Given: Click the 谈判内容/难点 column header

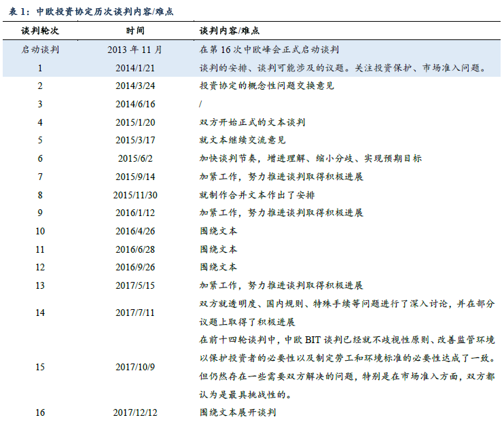Looking at the screenshot, I should [x=229, y=31].
